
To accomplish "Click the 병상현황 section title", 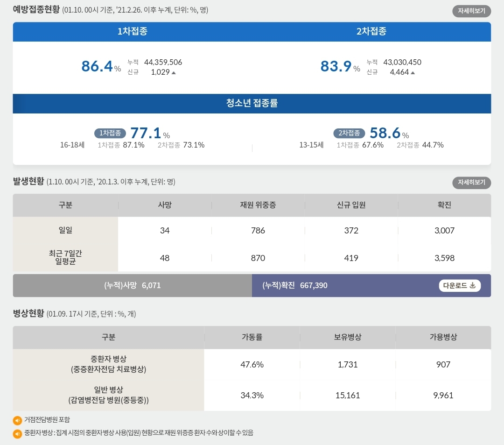I will (28, 313).
